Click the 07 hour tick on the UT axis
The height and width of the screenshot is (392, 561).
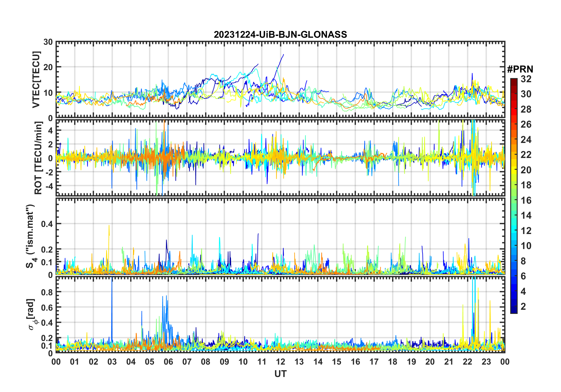tap(187, 362)
